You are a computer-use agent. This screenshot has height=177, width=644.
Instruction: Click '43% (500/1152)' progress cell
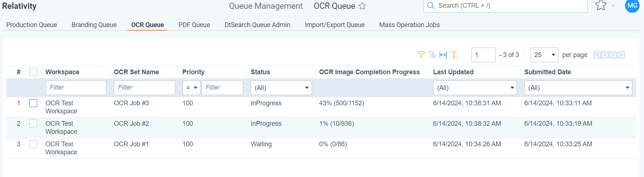(342, 103)
